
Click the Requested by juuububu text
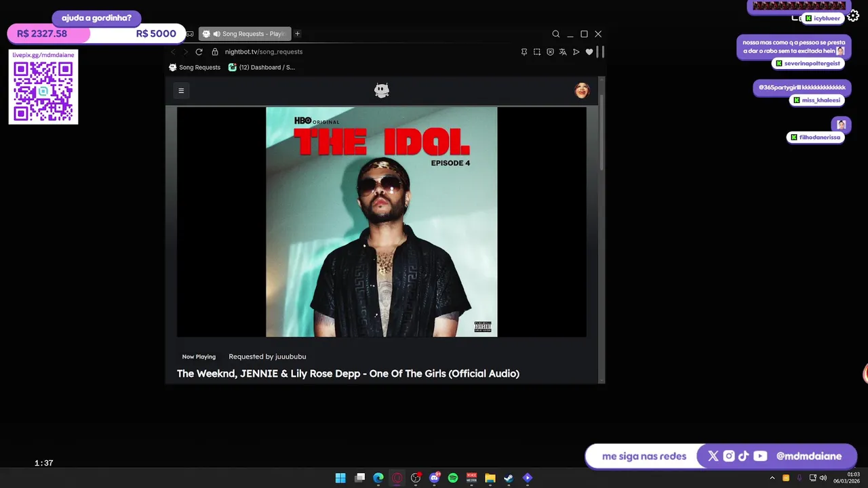click(267, 357)
